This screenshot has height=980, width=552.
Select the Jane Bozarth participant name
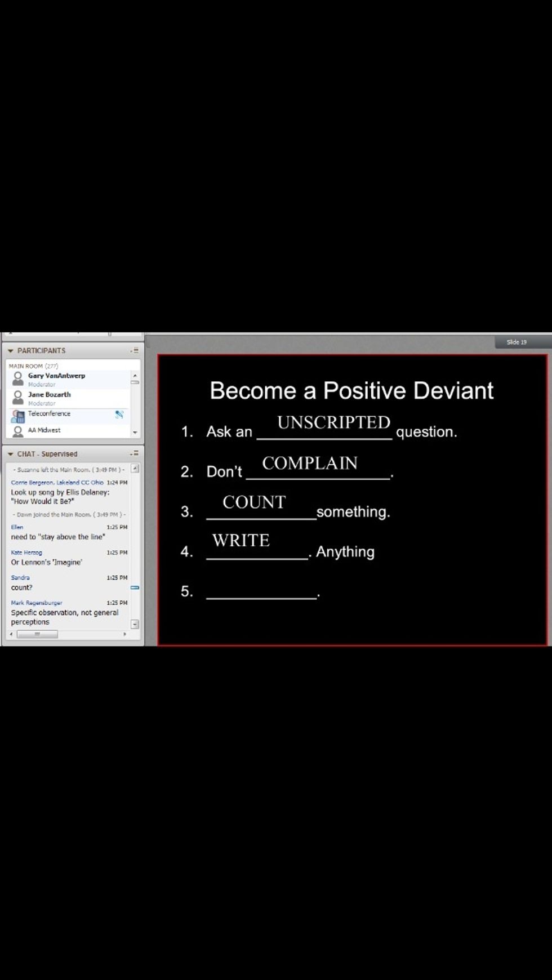pos(50,395)
